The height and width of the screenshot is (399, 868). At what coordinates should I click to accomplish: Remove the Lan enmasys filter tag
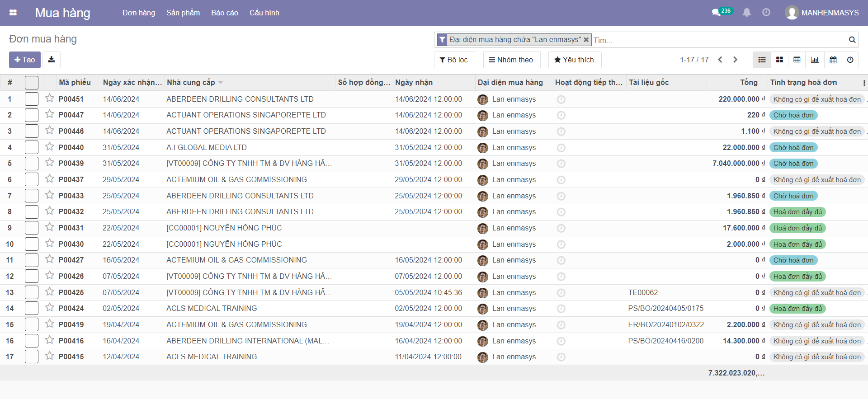586,40
